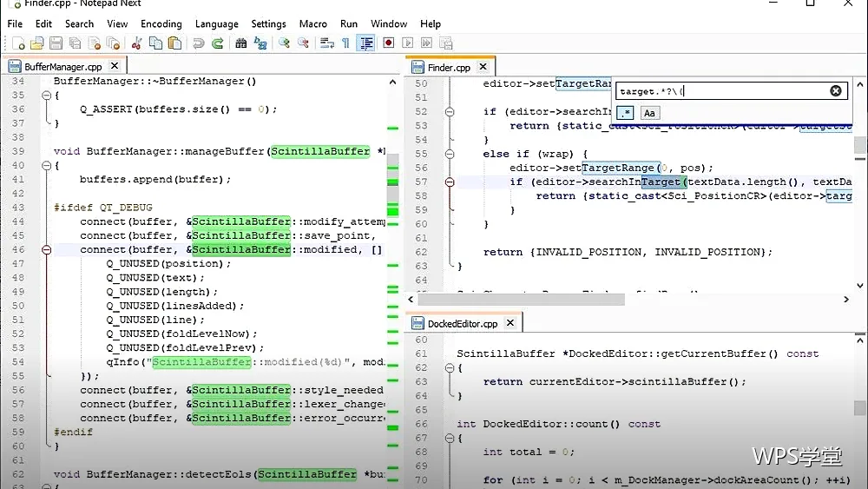Close the DockedEditor.cpp tab
The height and width of the screenshot is (489, 868).
511,323
